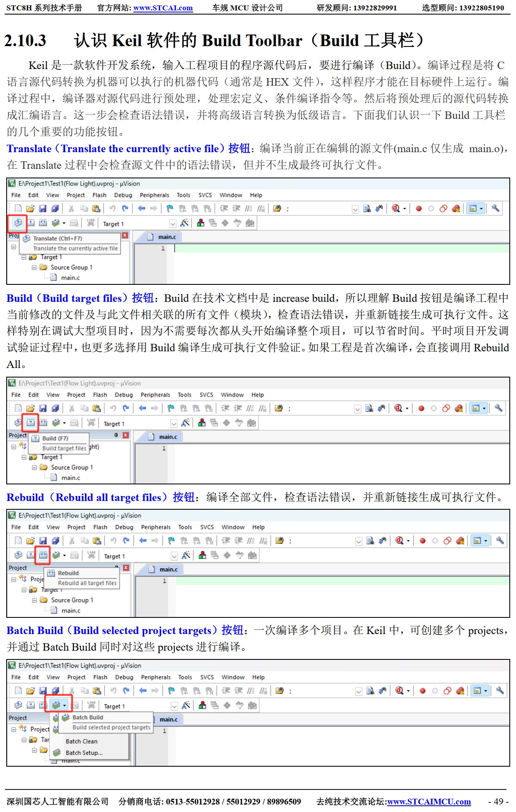516x812 pixels.
Task: Choose Batch Clean from the dropdown menu
Action: (81, 741)
